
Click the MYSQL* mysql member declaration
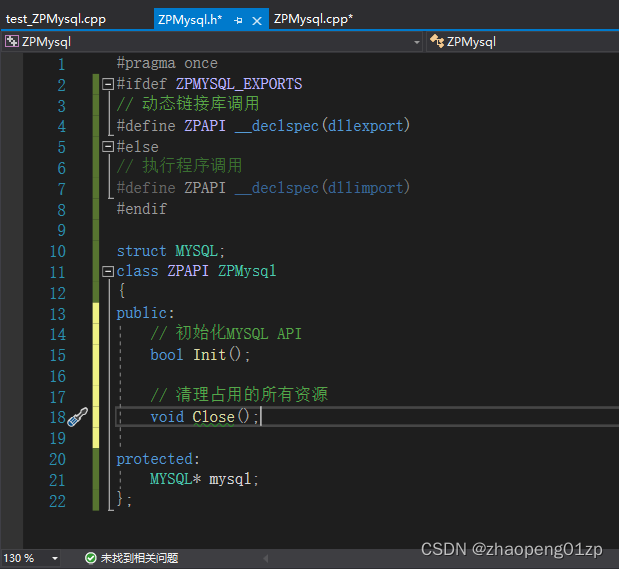pyautogui.click(x=204, y=479)
